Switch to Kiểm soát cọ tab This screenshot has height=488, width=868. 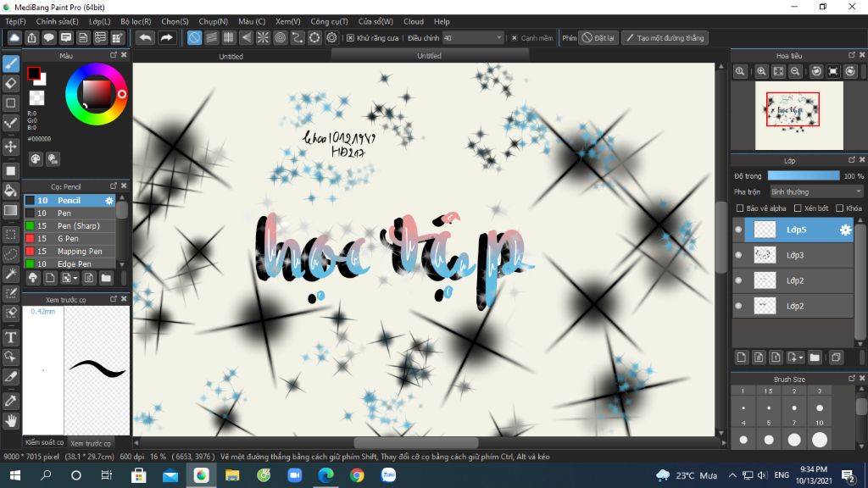44,442
